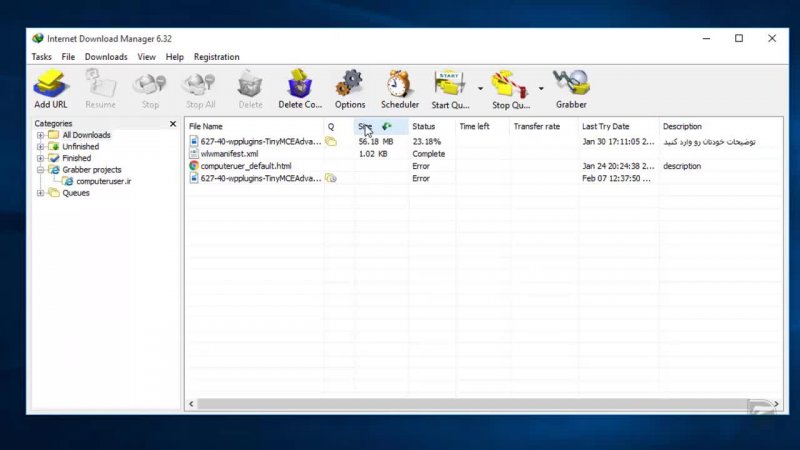Open the Downloads menu

click(x=106, y=57)
